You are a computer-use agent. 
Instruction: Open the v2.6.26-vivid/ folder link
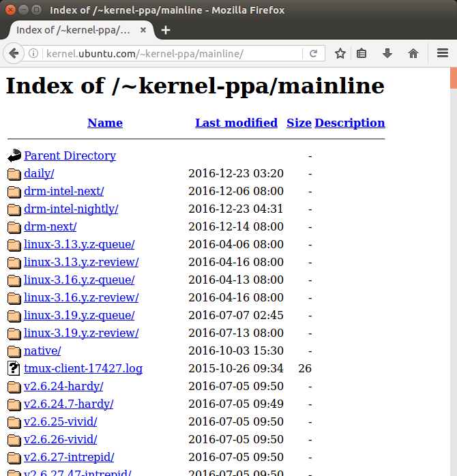point(61,440)
